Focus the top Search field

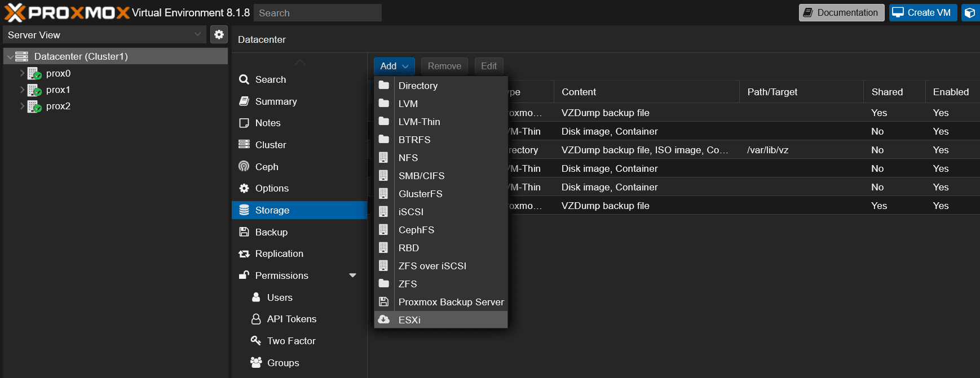click(317, 12)
